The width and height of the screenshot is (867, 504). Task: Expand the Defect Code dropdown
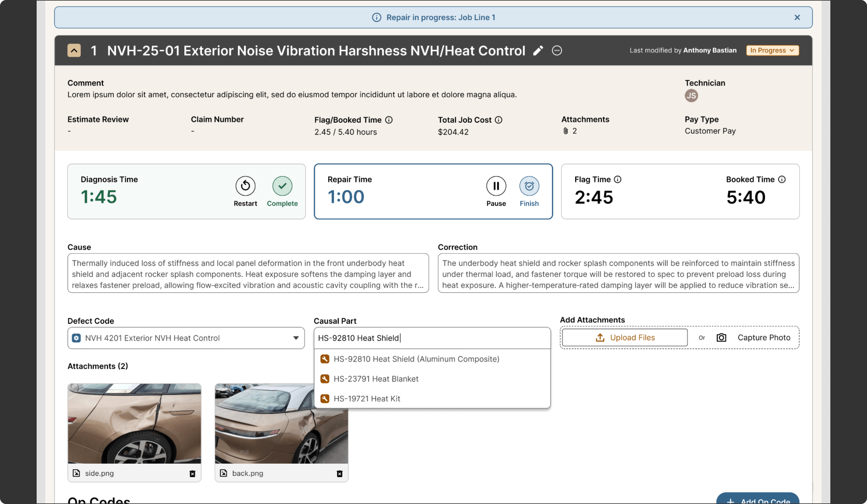coord(296,338)
